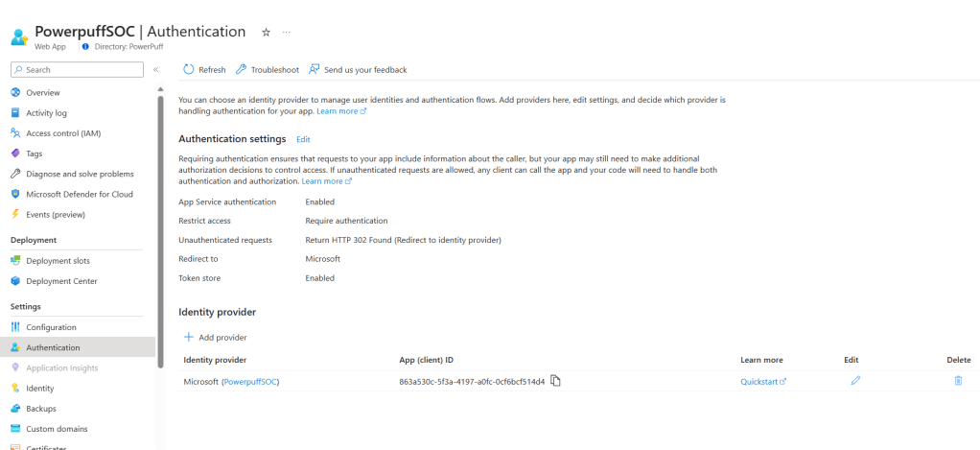Open Access control (IAM) menu item
Screen dimensions: 980x450
tap(63, 133)
